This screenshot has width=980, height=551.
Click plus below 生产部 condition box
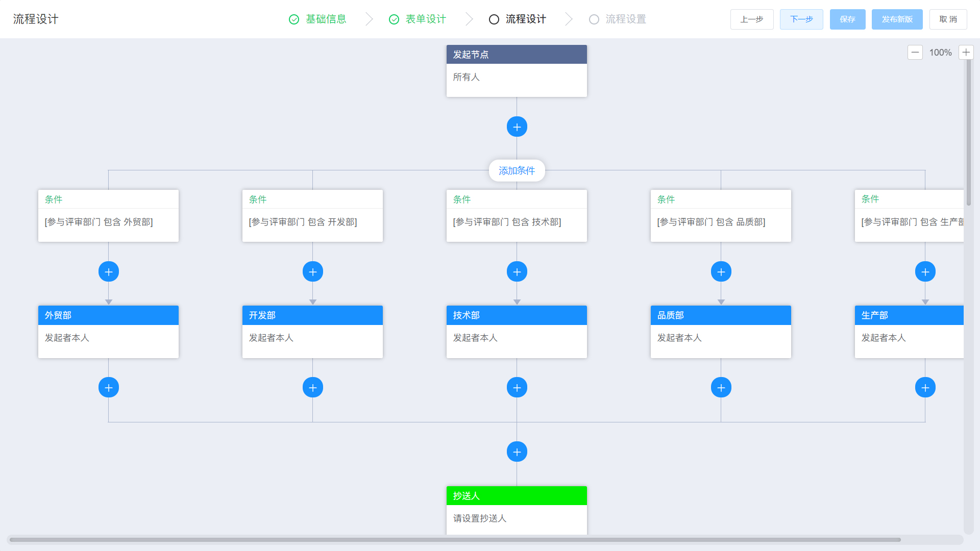(925, 272)
